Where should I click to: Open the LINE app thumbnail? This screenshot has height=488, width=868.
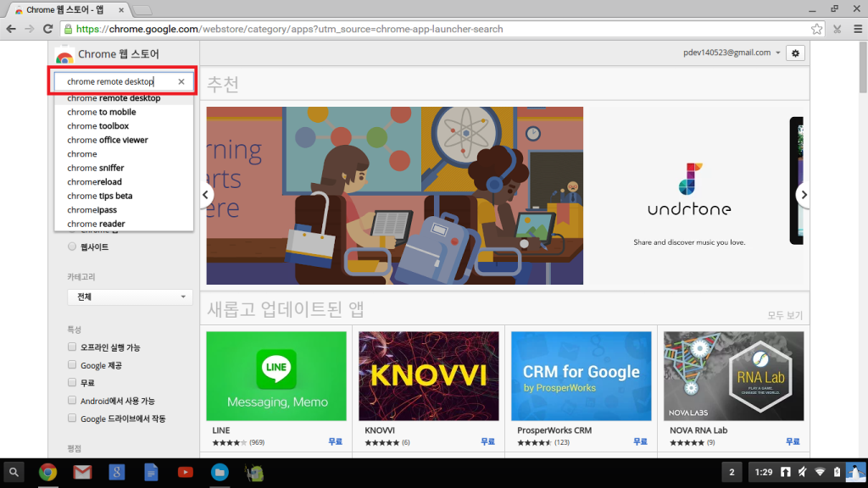[x=276, y=376]
